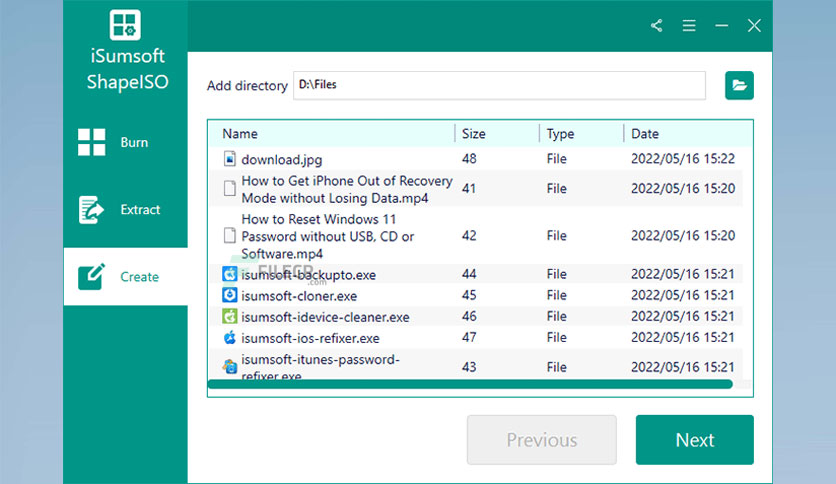Image resolution: width=836 pixels, height=484 pixels.
Task: Click size value 44 for backupto.exe
Action: click(x=469, y=274)
